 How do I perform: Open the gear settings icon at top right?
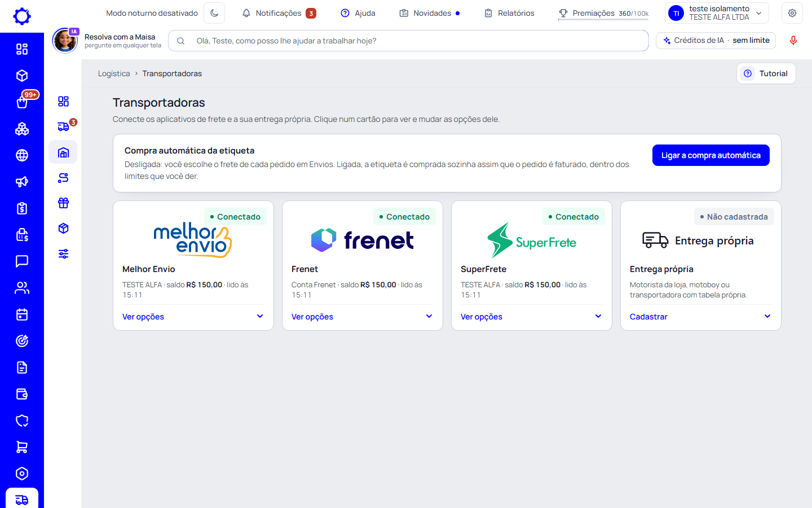(792, 13)
